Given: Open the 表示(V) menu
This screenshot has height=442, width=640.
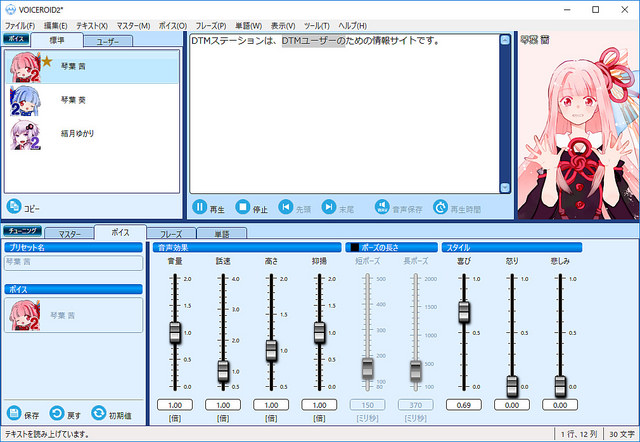Looking at the screenshot, I should [283, 26].
